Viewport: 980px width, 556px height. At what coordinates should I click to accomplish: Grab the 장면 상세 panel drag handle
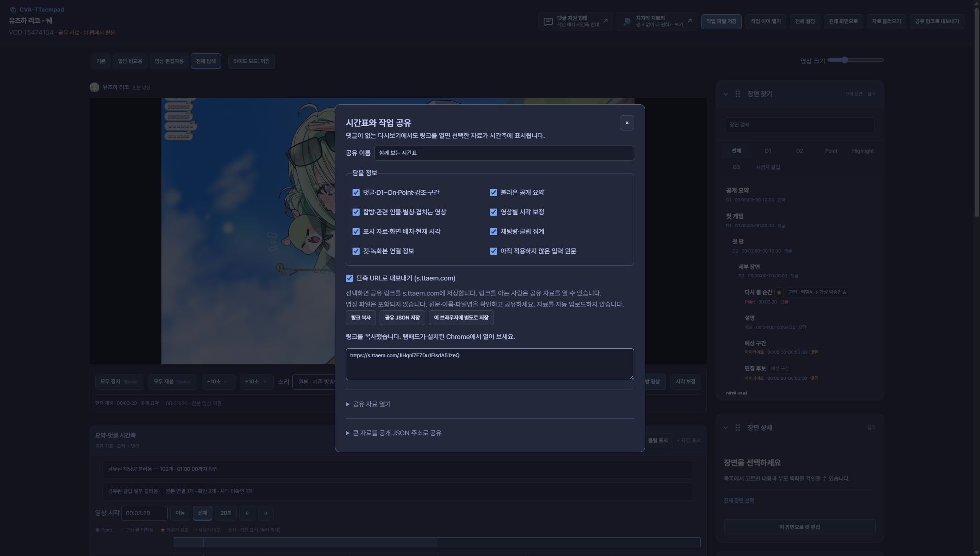pyautogui.click(x=737, y=428)
